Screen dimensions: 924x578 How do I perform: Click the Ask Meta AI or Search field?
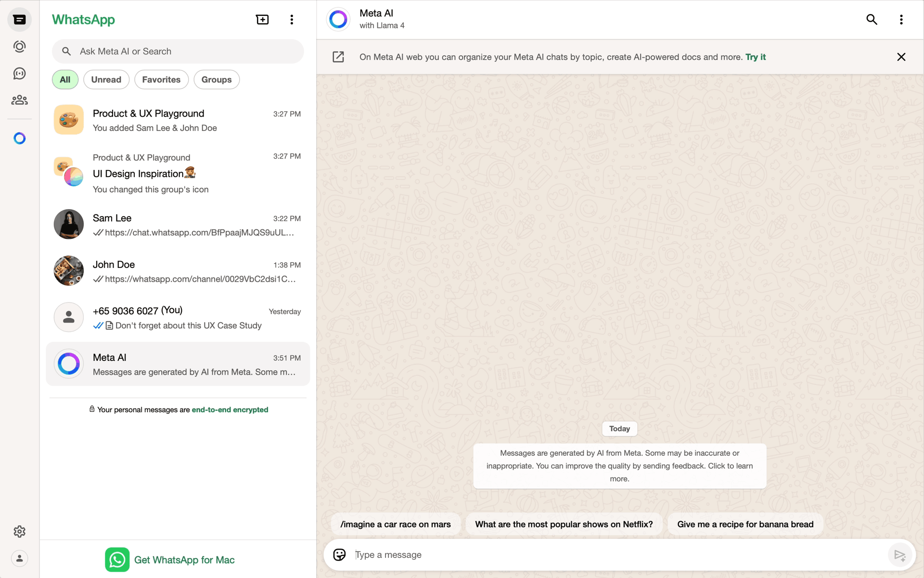[x=178, y=51]
